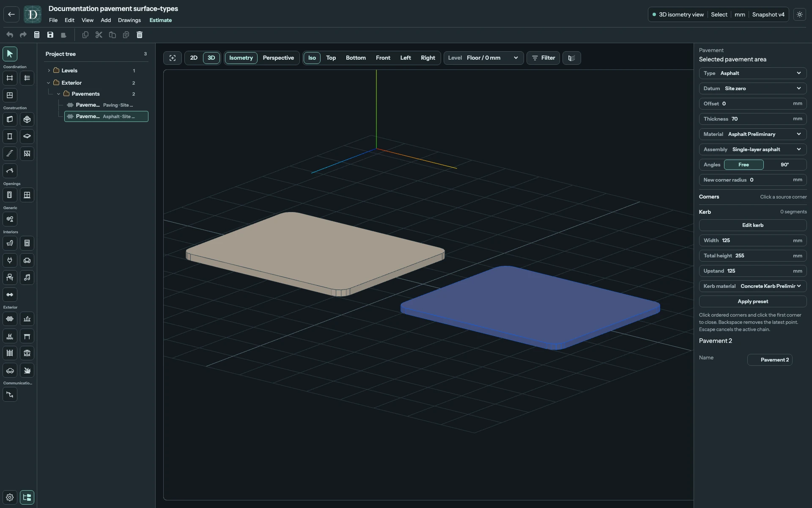Select Isometry projection toggle

pos(241,58)
